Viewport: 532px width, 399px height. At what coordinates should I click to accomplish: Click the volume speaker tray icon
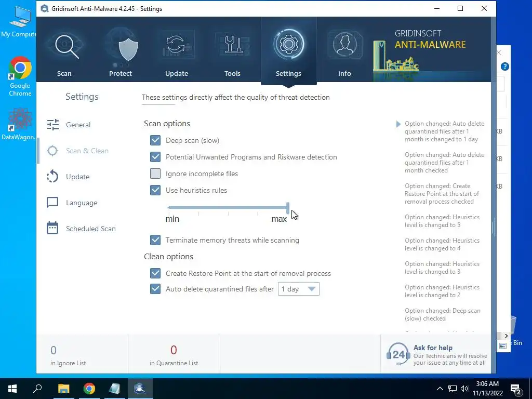tap(464, 389)
